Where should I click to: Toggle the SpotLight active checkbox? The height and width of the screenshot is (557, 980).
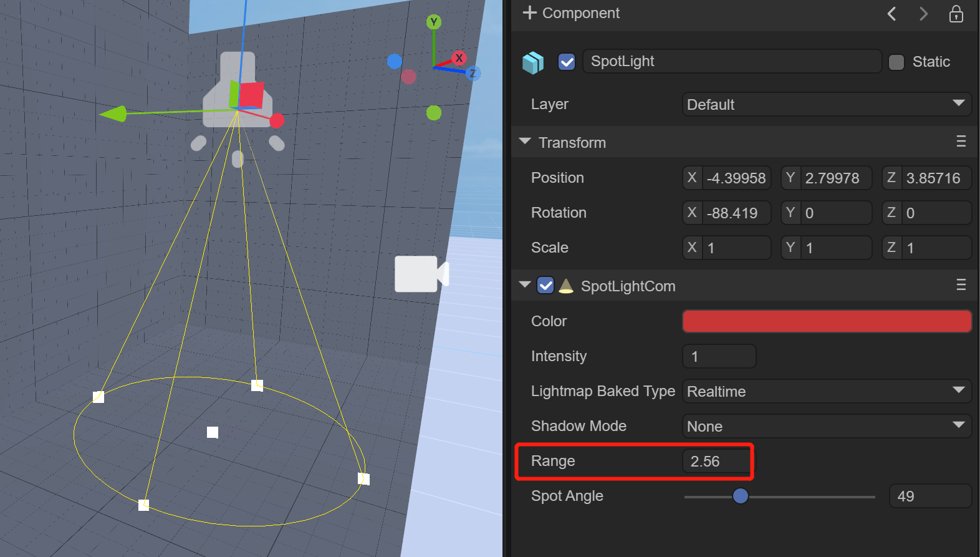pos(567,62)
